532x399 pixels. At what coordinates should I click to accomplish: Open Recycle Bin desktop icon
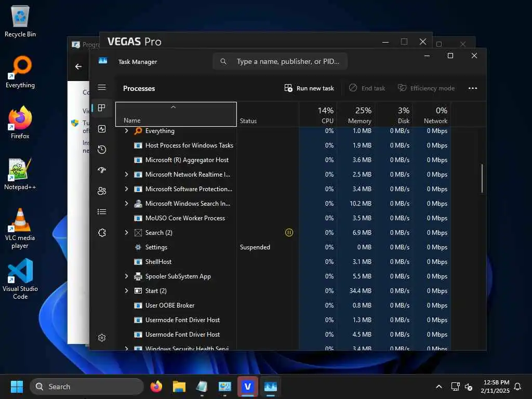20,21
